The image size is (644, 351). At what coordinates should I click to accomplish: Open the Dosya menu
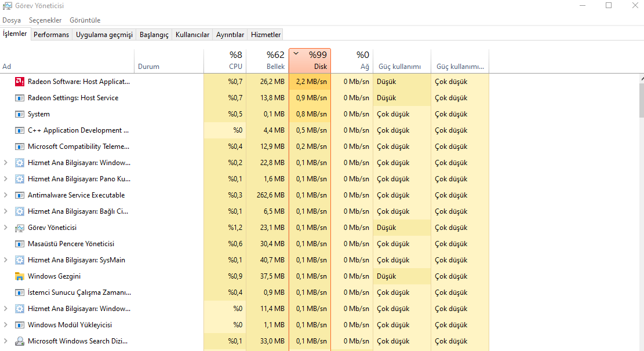tap(12, 20)
